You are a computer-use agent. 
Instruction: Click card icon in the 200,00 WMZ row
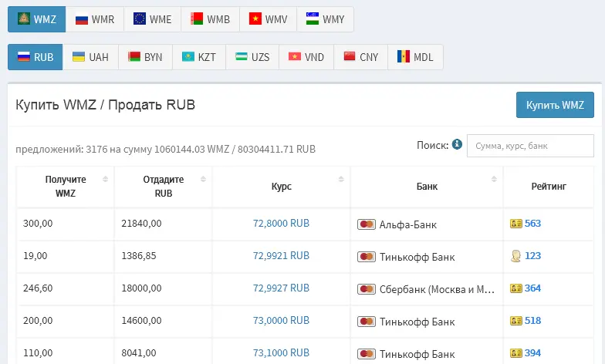pyautogui.click(x=366, y=322)
